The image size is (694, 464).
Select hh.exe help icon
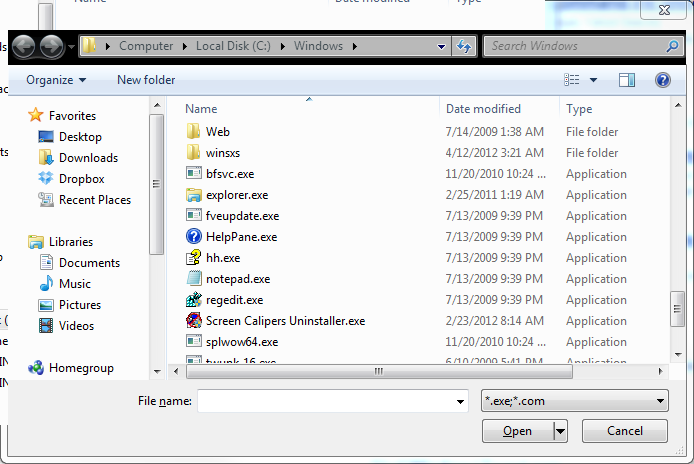click(x=193, y=258)
